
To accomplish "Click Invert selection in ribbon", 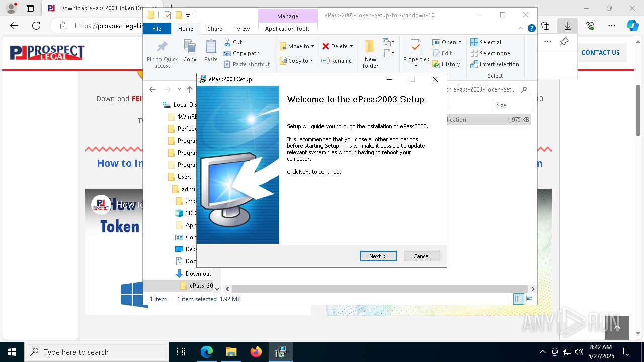I will click(495, 64).
